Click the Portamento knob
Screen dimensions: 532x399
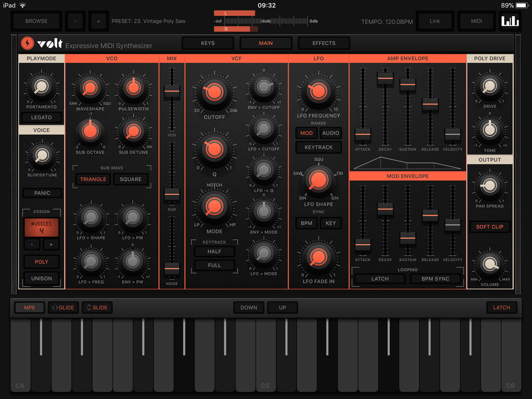(41, 86)
